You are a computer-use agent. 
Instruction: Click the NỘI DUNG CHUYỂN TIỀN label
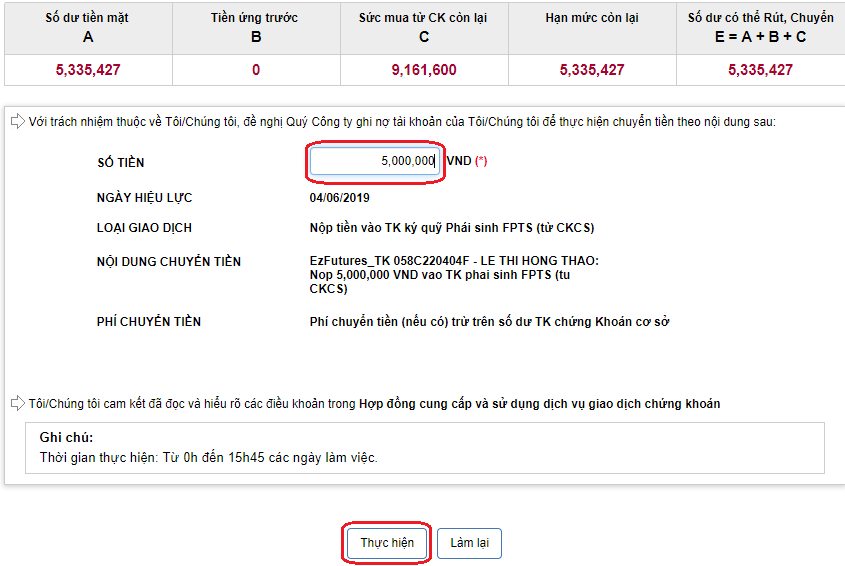[169, 261]
